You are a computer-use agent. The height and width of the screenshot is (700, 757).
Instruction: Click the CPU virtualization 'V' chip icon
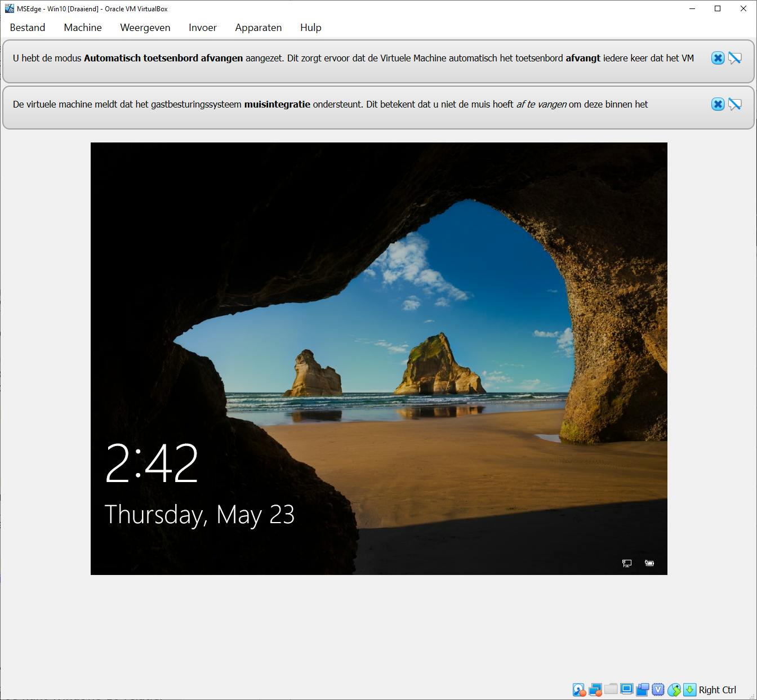658,689
